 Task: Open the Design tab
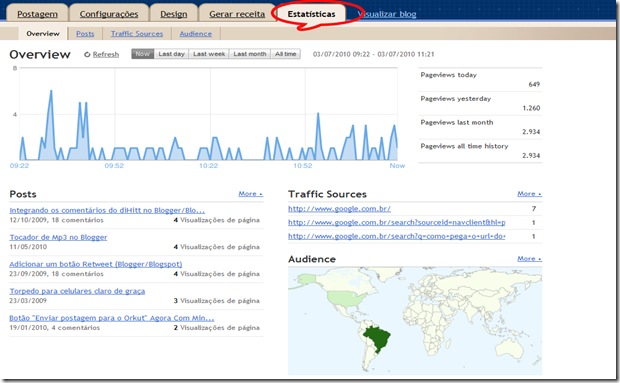174,14
